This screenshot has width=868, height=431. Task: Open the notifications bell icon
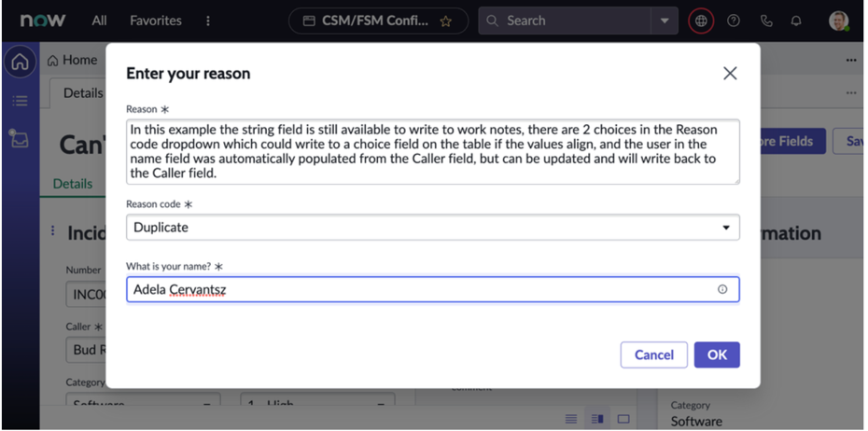coord(796,21)
